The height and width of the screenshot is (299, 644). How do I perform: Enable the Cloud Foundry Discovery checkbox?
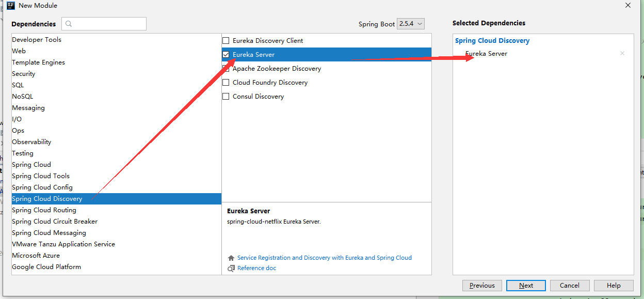point(226,82)
